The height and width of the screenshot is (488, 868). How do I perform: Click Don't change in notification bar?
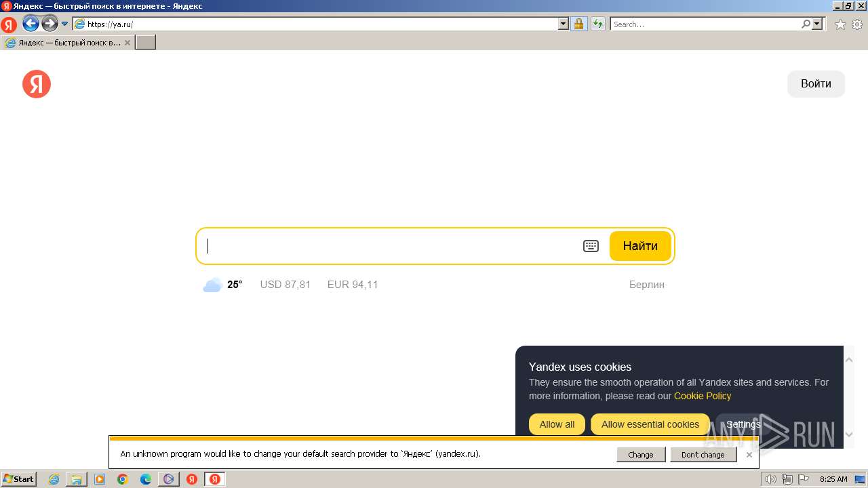pos(703,455)
